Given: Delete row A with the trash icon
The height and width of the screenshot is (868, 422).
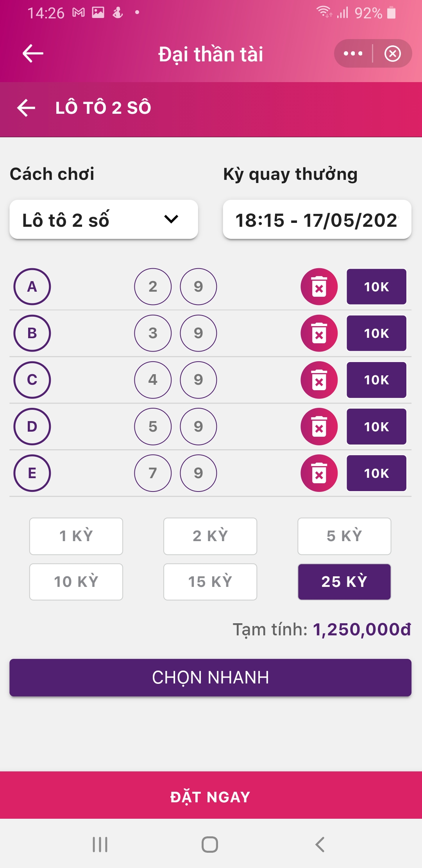Looking at the screenshot, I should pyautogui.click(x=319, y=287).
